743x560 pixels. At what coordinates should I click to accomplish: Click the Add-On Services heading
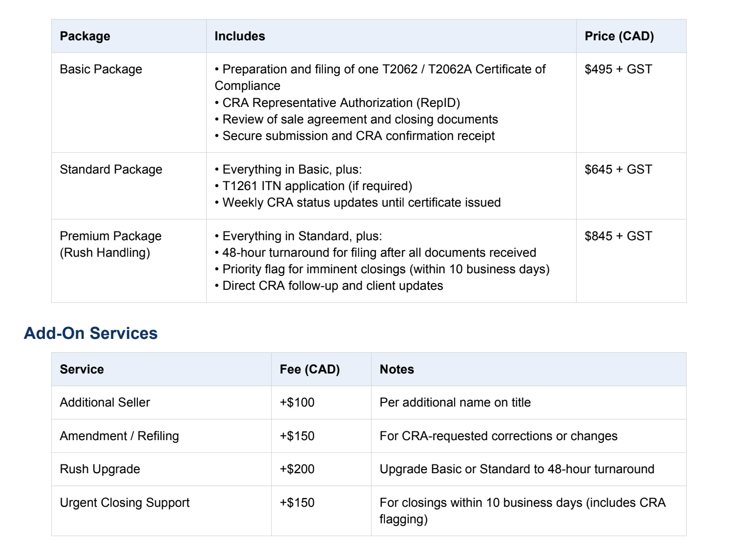(90, 333)
